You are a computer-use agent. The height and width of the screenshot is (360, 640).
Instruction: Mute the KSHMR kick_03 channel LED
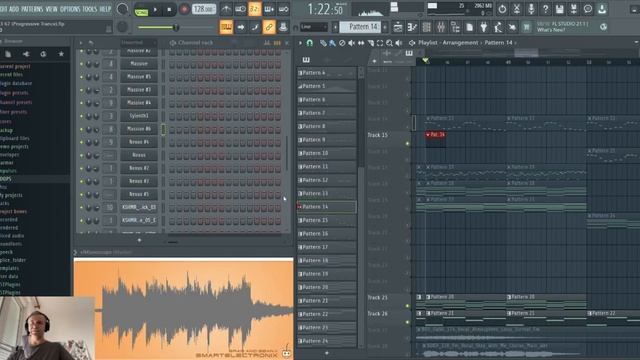(81, 207)
